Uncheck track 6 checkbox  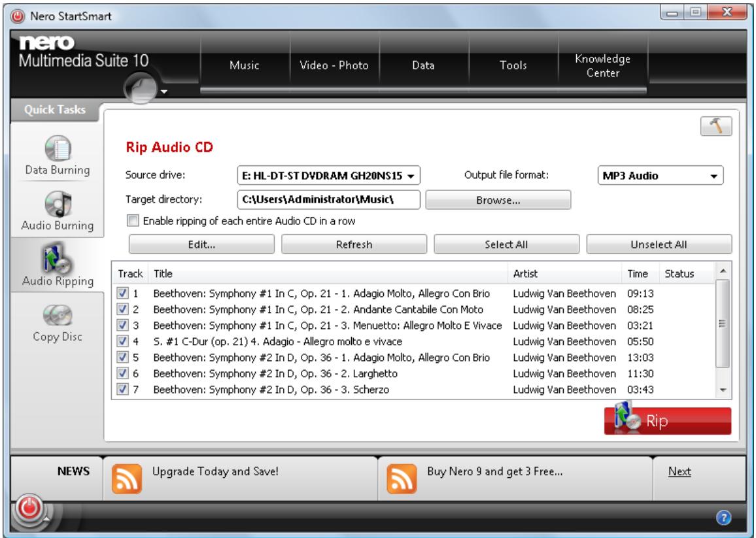point(123,373)
